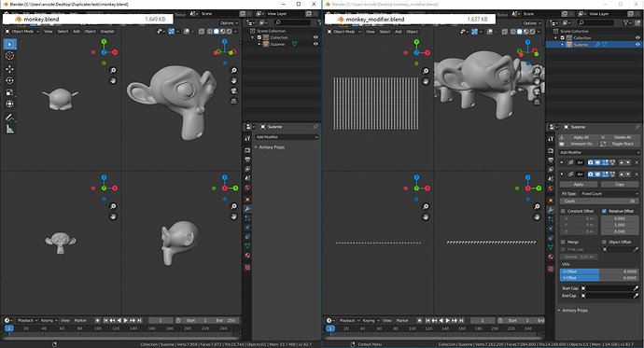The image size is (644, 348).
Task: Hide Suzanne via eye icon in monkey_modifier.blend outliner
Action: click(637, 45)
